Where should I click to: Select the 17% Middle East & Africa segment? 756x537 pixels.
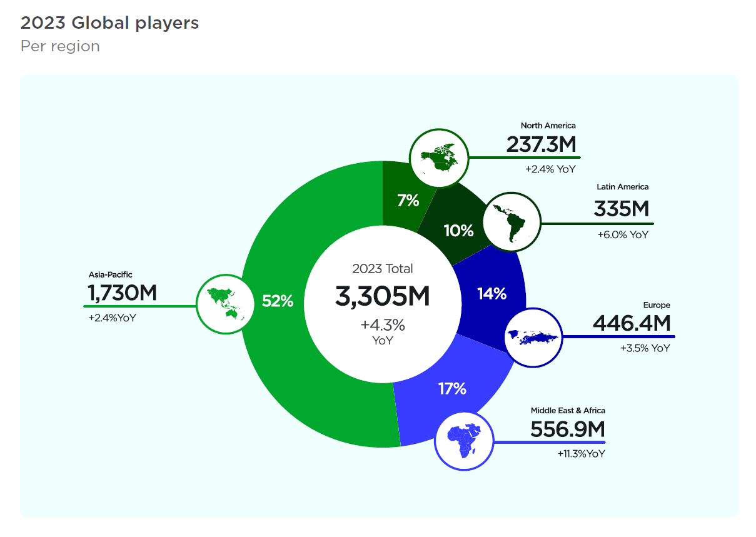452,389
